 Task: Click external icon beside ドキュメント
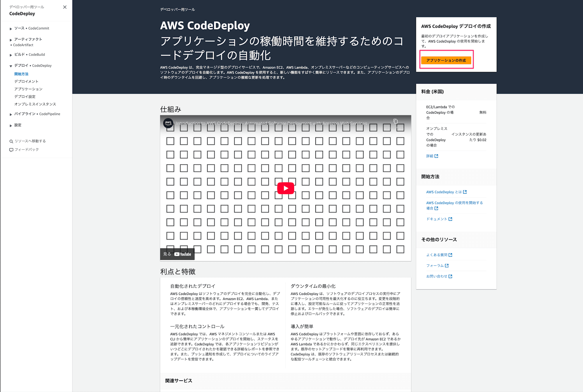(x=450, y=219)
